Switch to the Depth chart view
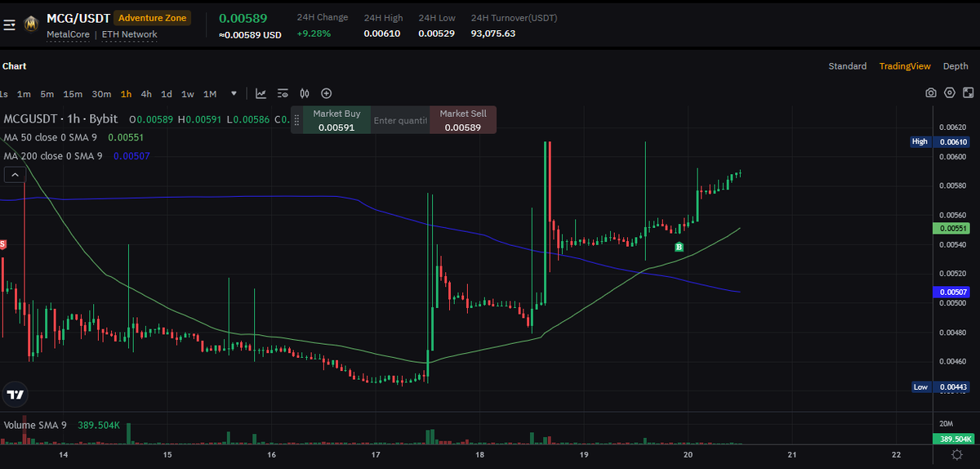980x469 pixels. tap(955, 66)
